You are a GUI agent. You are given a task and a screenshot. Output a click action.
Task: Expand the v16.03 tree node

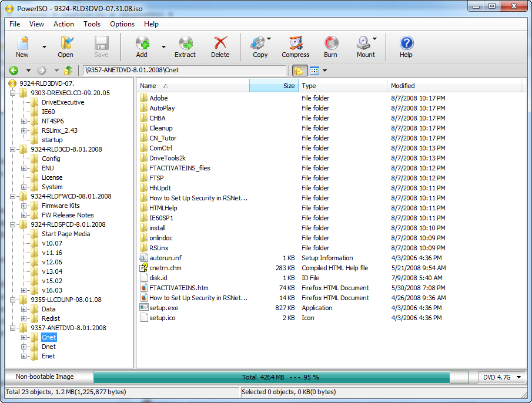point(24,290)
